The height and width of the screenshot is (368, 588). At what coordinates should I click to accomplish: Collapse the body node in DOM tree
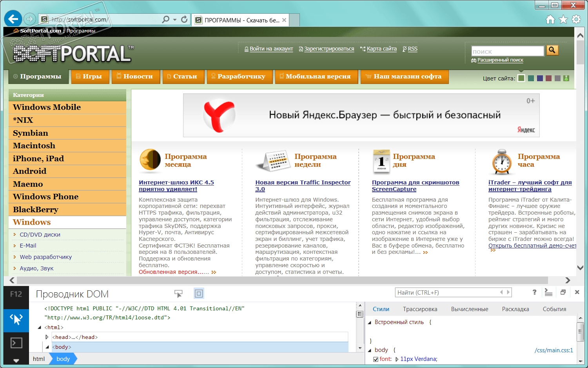(x=47, y=347)
